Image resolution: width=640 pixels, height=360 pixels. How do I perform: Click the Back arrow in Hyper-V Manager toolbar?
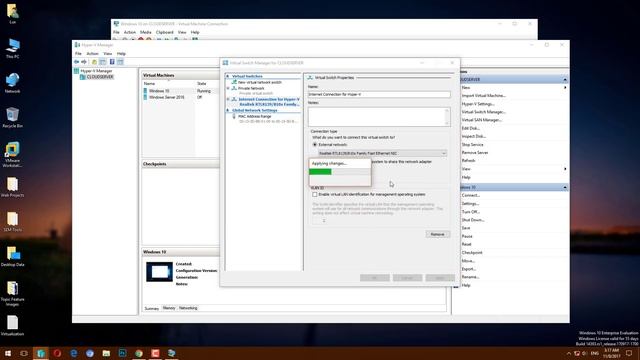point(76,62)
